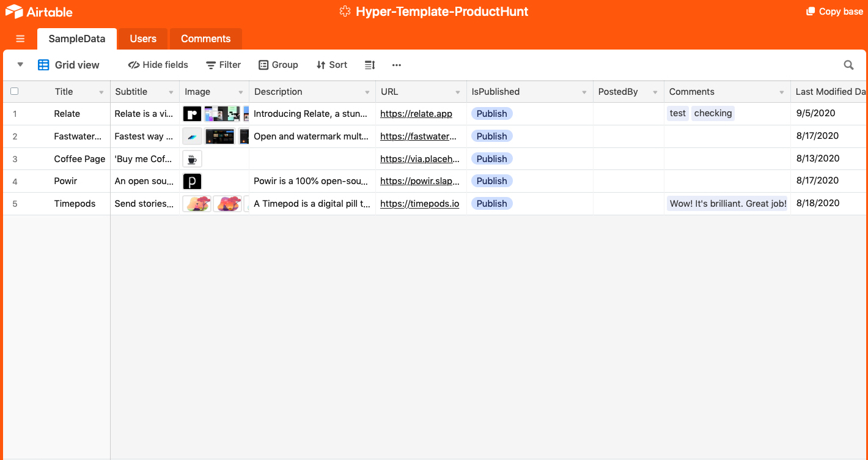
Task: Click the Copy base button
Action: 834,12
